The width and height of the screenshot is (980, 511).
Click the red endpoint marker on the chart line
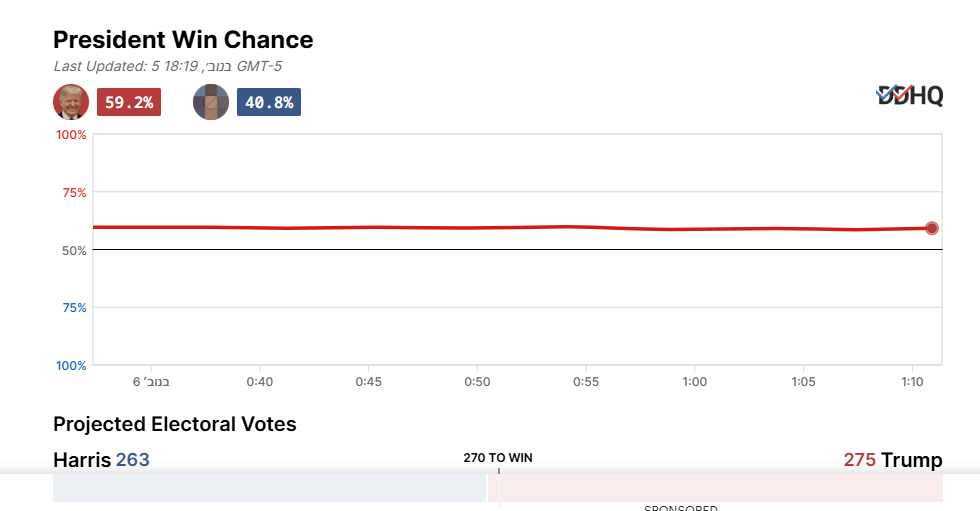[931, 228]
